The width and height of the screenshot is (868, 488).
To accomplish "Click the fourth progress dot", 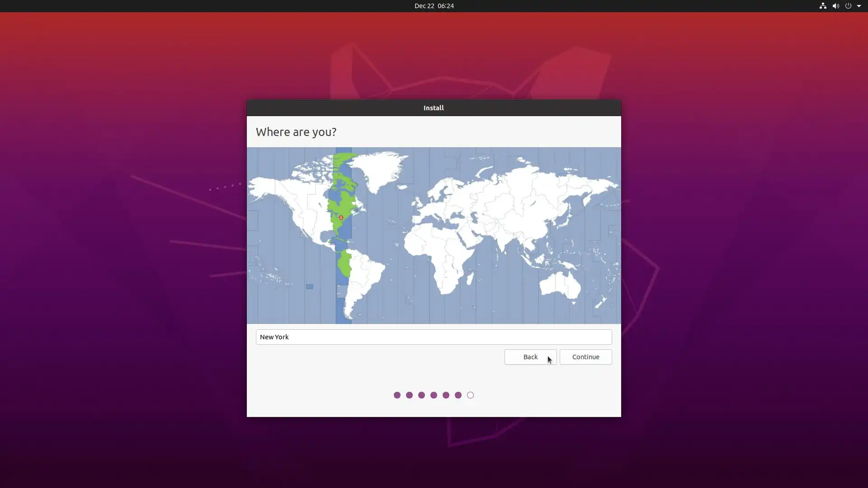I will 434,395.
